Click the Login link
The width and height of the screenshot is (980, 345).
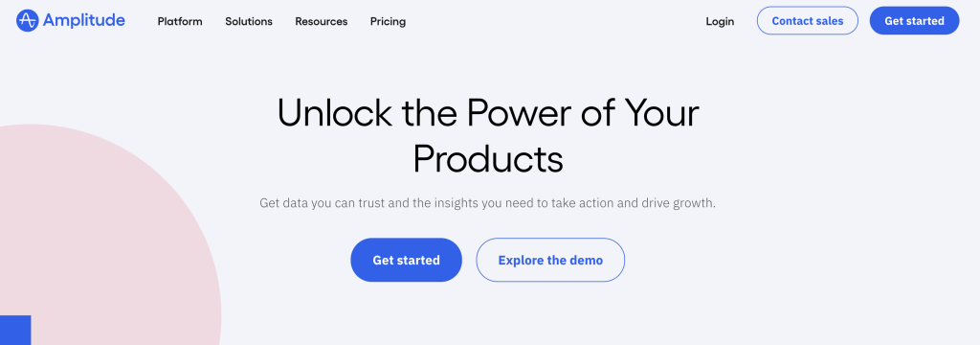pos(720,21)
